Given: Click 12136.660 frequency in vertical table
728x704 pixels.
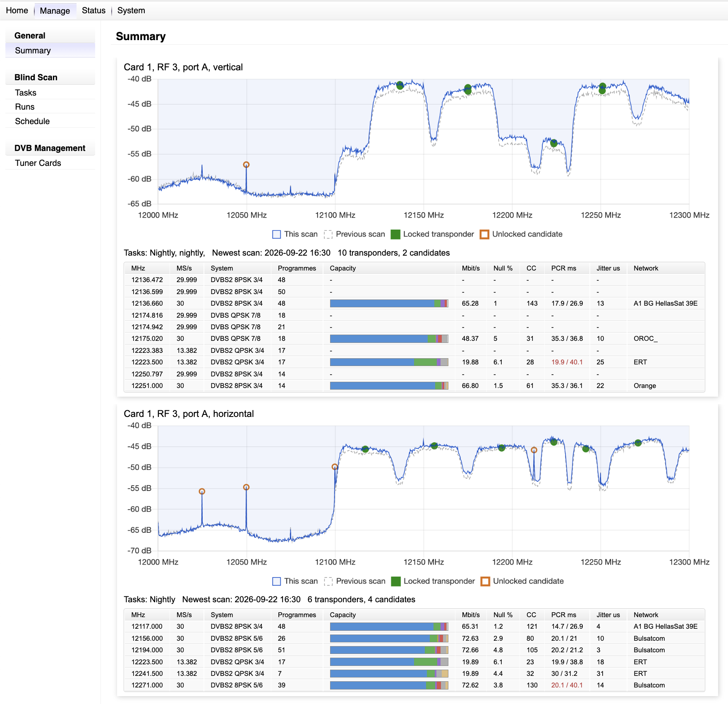Looking at the screenshot, I should point(147,303).
